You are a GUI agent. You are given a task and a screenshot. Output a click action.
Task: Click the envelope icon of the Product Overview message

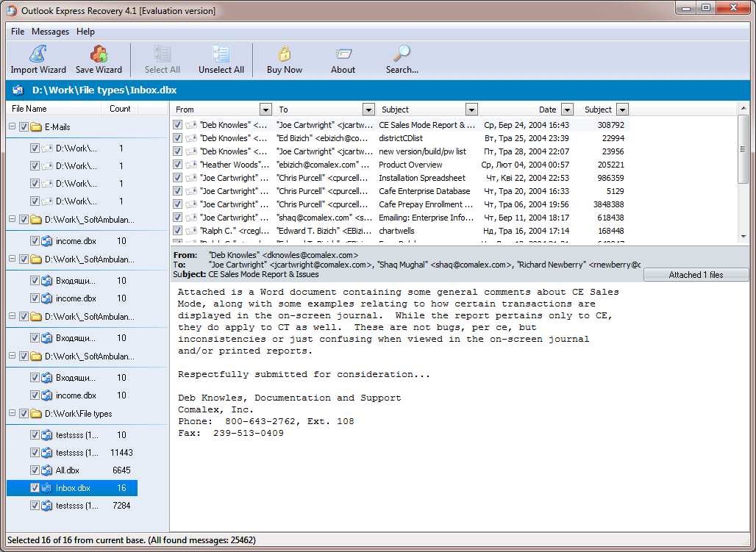pos(191,165)
